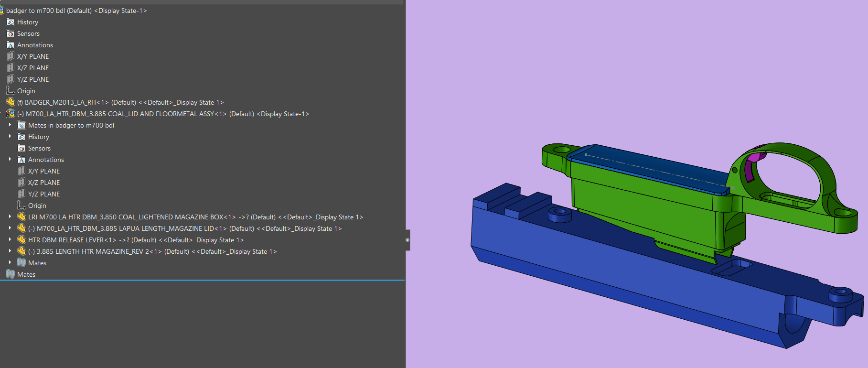Select the top-level History label
868x368 pixels.
point(28,22)
